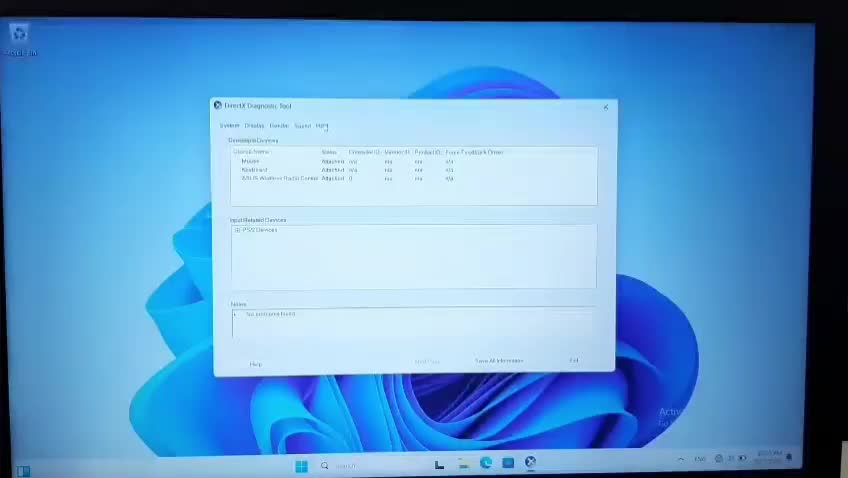
Task: Select the Input tab
Action: [x=322, y=126]
